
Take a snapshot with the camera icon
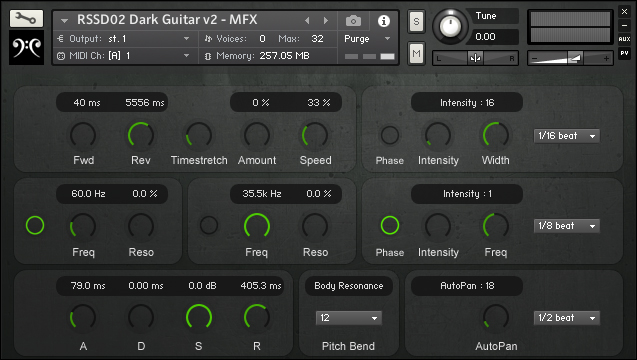click(353, 20)
